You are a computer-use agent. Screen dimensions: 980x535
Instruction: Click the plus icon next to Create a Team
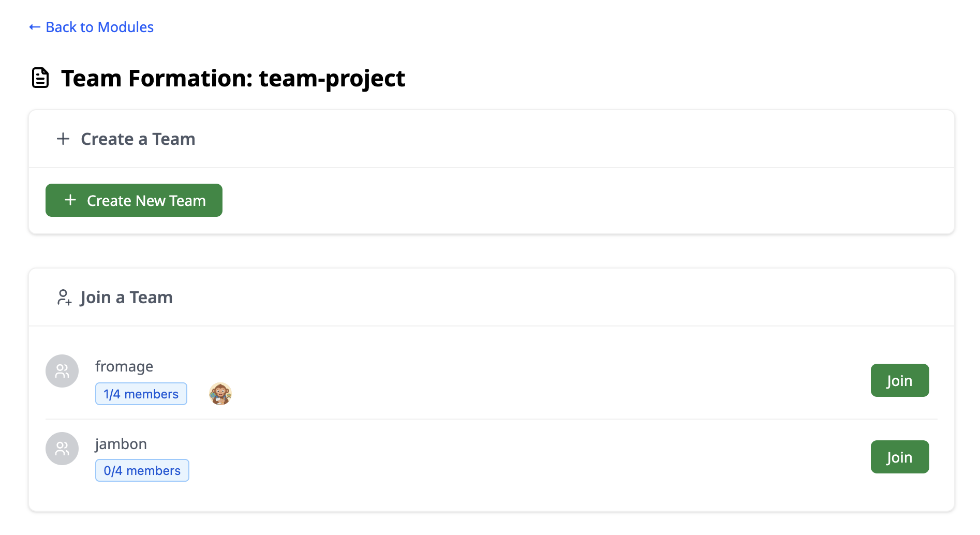(x=63, y=139)
